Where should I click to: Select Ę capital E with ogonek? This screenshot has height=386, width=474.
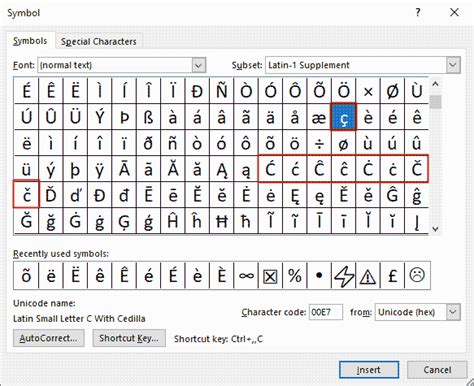(295, 195)
